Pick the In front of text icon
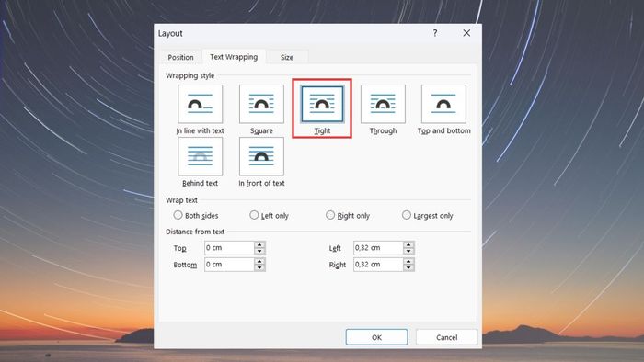This screenshot has width=644, height=362. [261, 156]
